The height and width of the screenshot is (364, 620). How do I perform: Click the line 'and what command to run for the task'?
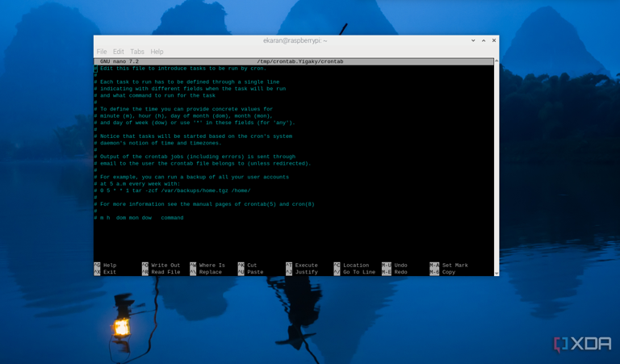[x=155, y=96]
